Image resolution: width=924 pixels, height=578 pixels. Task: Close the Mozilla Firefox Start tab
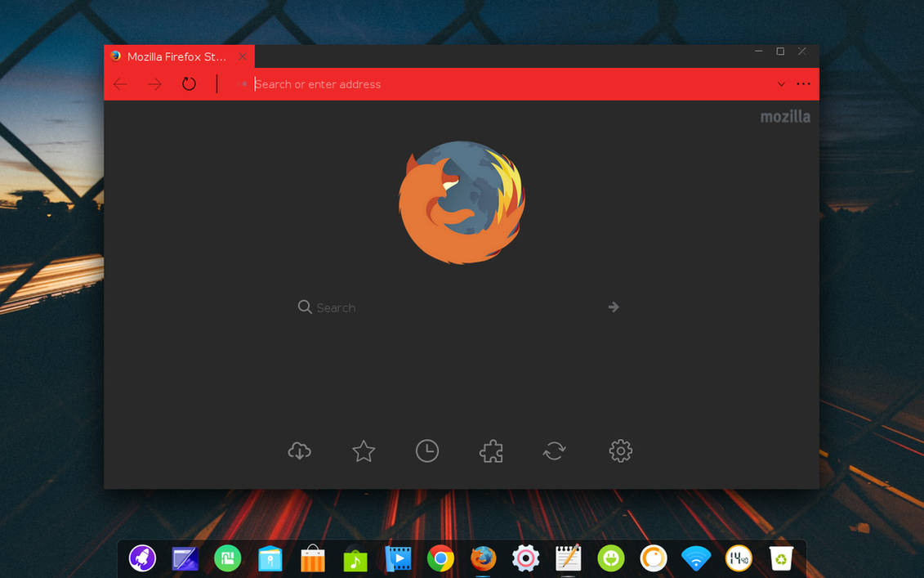(x=242, y=56)
